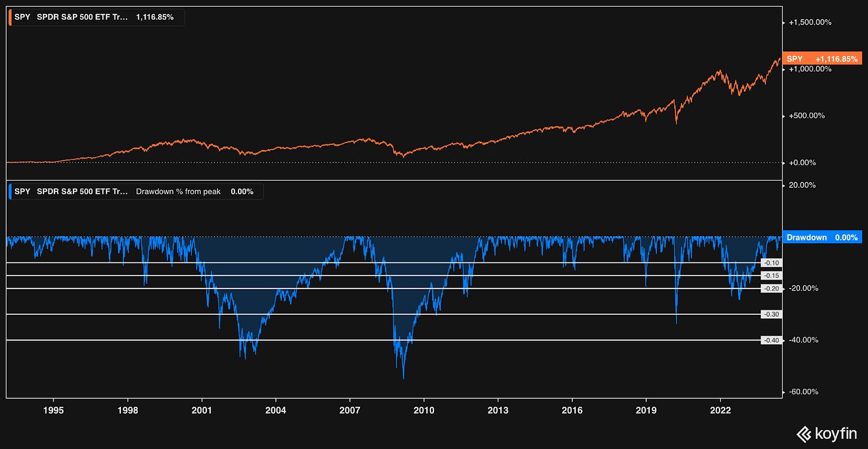Click the 2001 year label on time axis

click(x=201, y=410)
